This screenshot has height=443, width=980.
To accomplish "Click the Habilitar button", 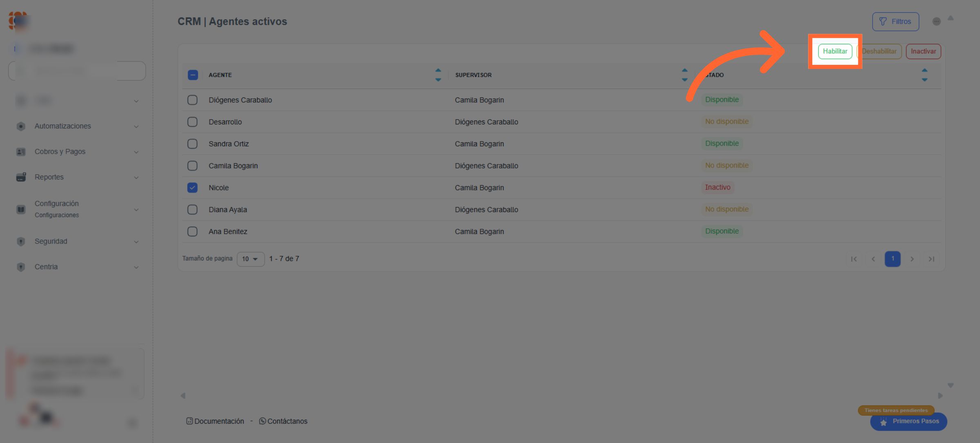I will click(x=835, y=51).
